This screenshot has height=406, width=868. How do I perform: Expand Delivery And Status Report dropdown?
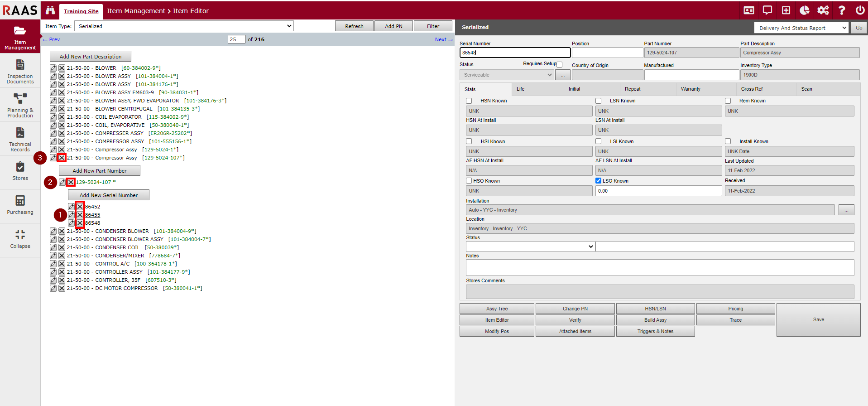801,28
